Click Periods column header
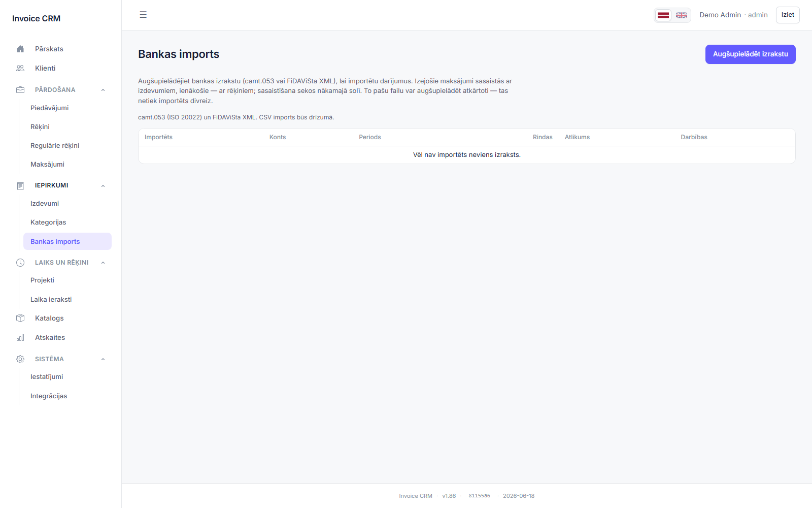The image size is (812, 508). click(370, 137)
